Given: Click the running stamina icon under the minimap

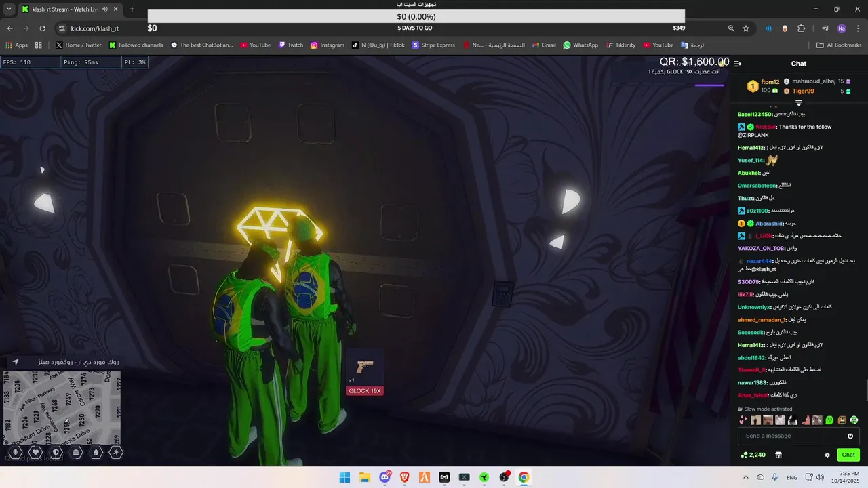Looking at the screenshot, I should pos(117,452).
